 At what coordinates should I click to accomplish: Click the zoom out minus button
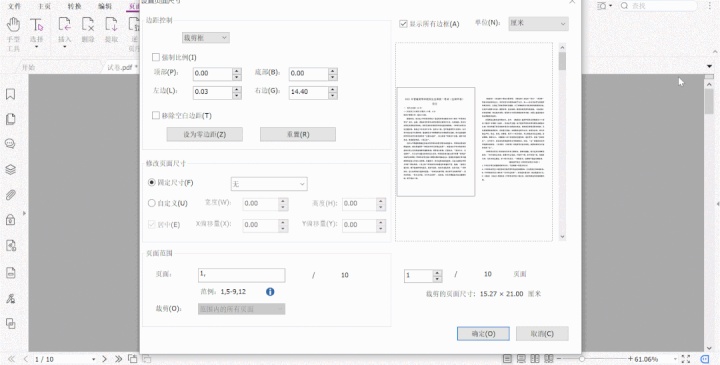[x=559, y=359]
